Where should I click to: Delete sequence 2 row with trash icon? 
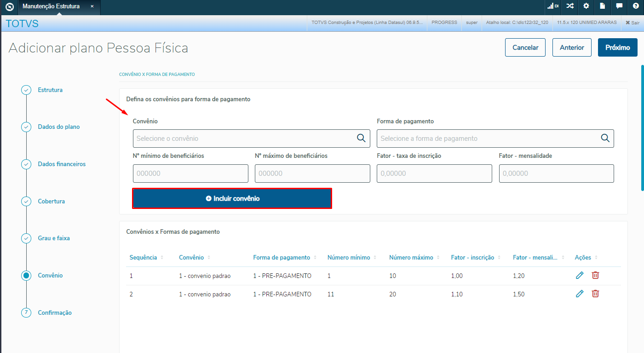[x=595, y=294]
